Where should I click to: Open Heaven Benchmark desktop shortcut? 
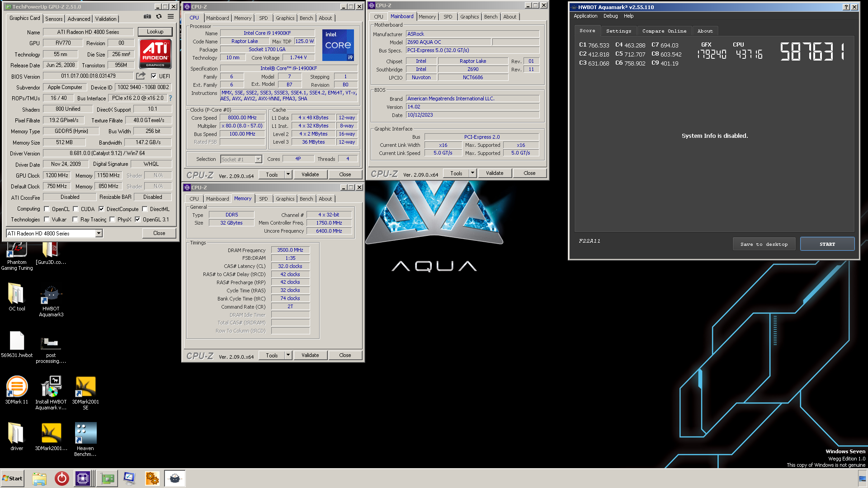pos(85,439)
